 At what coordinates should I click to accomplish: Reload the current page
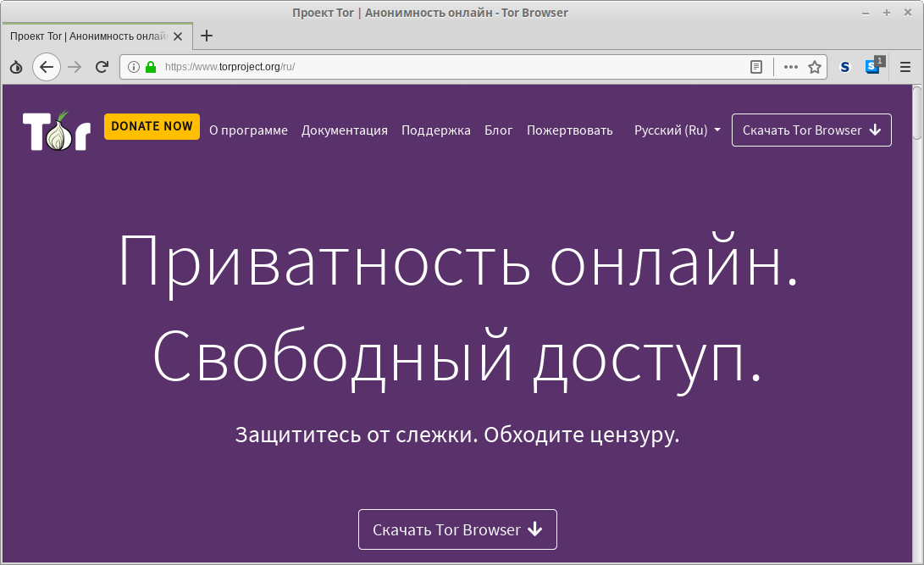(x=102, y=67)
